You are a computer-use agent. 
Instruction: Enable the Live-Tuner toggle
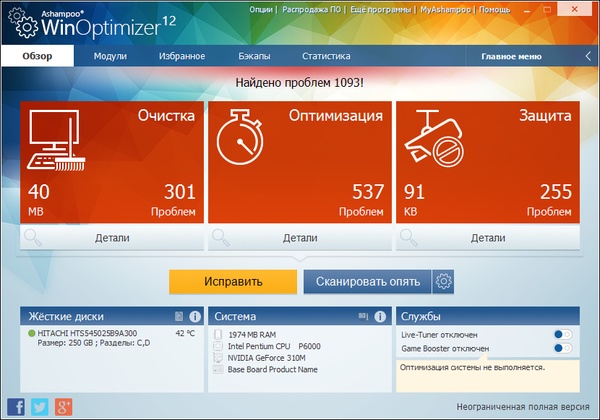coord(562,334)
